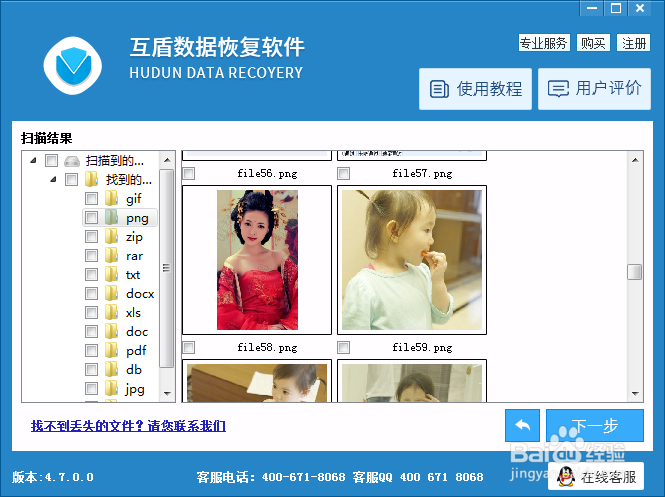
Task: Select file58.png checkbox
Action: pos(189,348)
